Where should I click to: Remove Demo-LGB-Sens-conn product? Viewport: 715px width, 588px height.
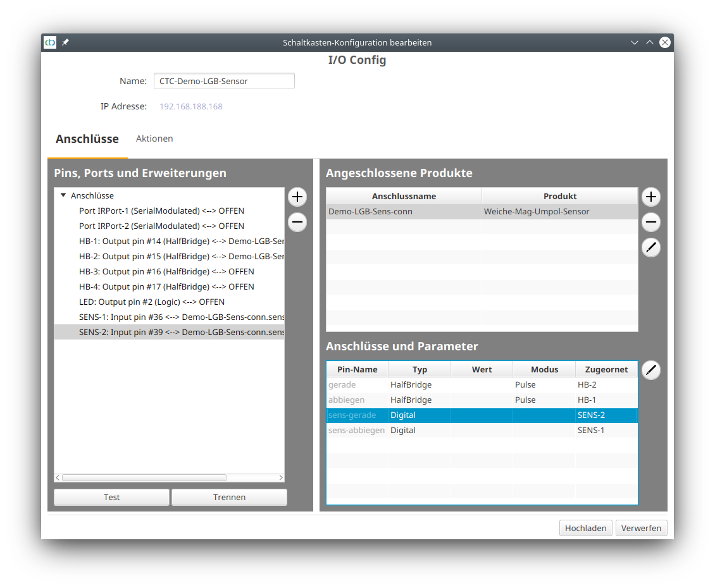click(x=650, y=222)
